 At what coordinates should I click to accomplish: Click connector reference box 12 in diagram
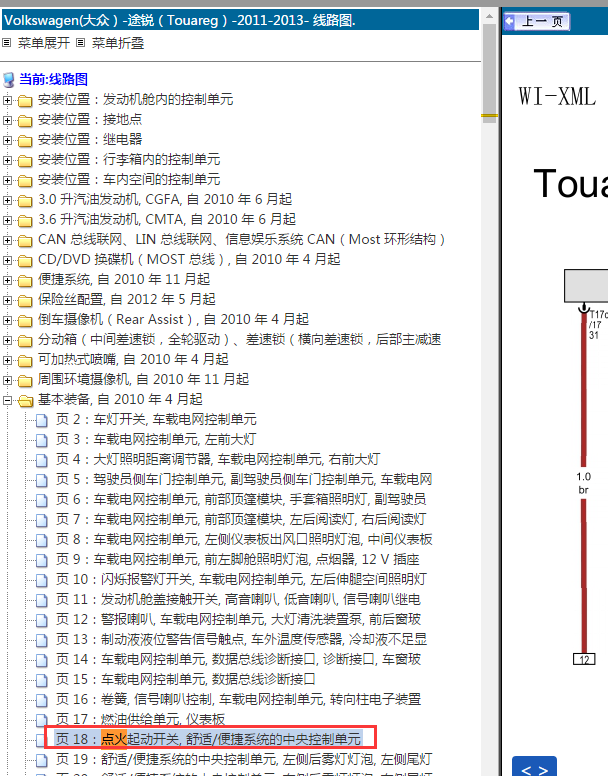pos(584,659)
